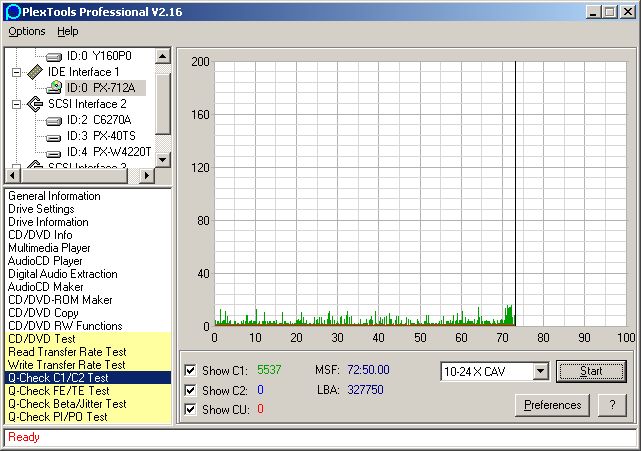This screenshot has width=641, height=451.
Task: Click the disc drive icon for PX-712A
Action: pos(54,88)
